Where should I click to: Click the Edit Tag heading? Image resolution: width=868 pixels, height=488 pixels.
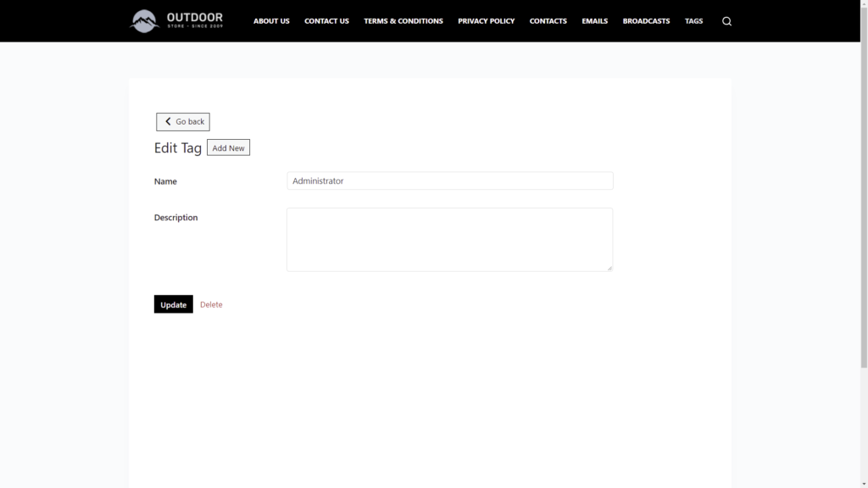point(178,147)
